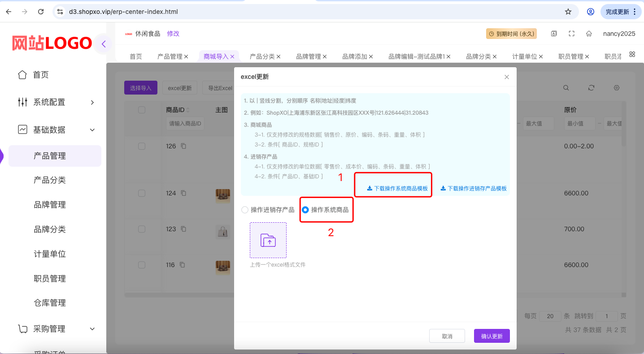
Task: Click the 选择导入 button
Action: [x=141, y=88]
